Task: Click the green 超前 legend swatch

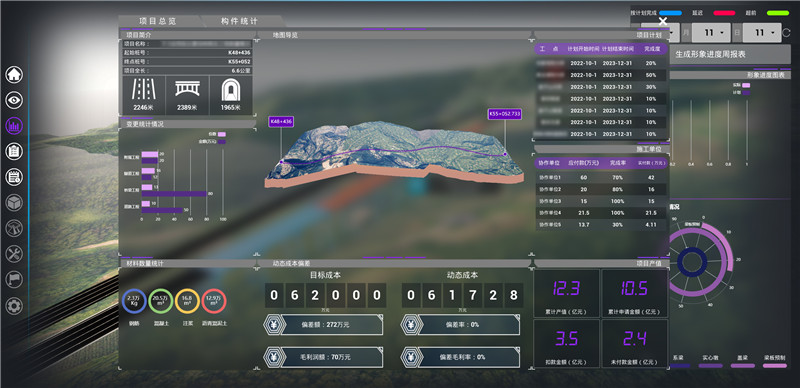Action: (778, 13)
